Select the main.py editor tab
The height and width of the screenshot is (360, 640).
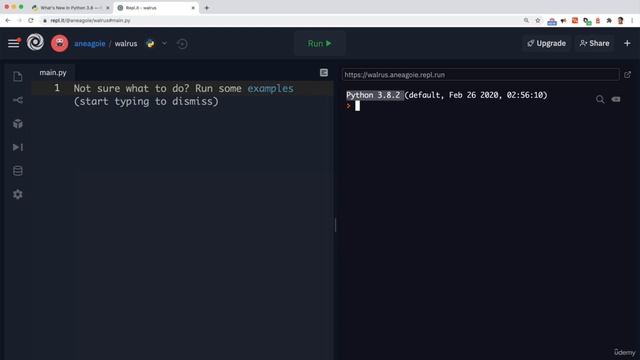pos(53,73)
